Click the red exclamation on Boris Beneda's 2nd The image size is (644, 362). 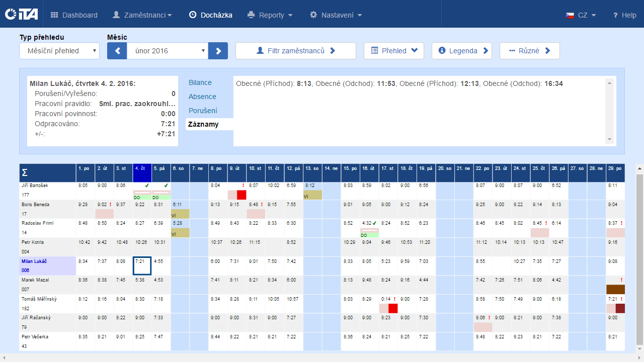pyautogui.click(x=110, y=205)
